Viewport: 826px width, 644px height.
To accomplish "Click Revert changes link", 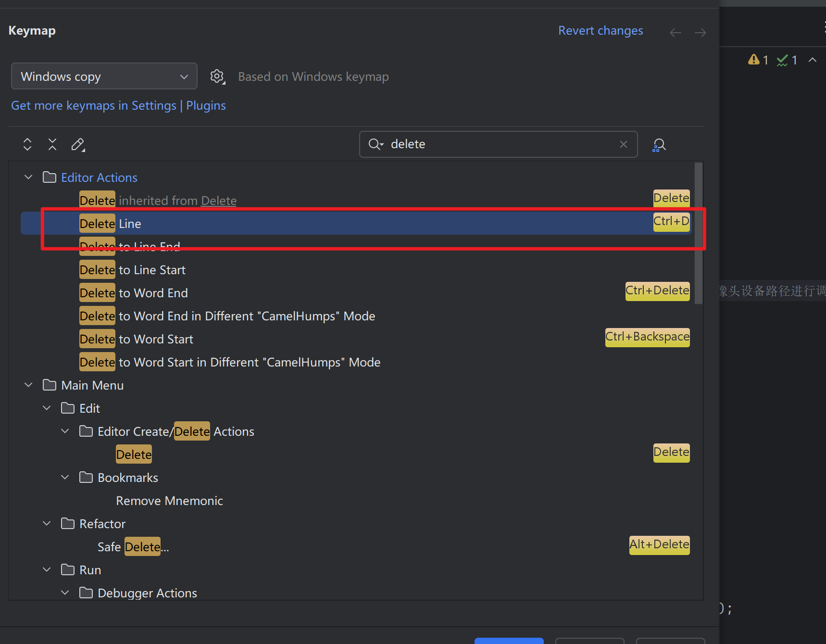I will (x=601, y=31).
